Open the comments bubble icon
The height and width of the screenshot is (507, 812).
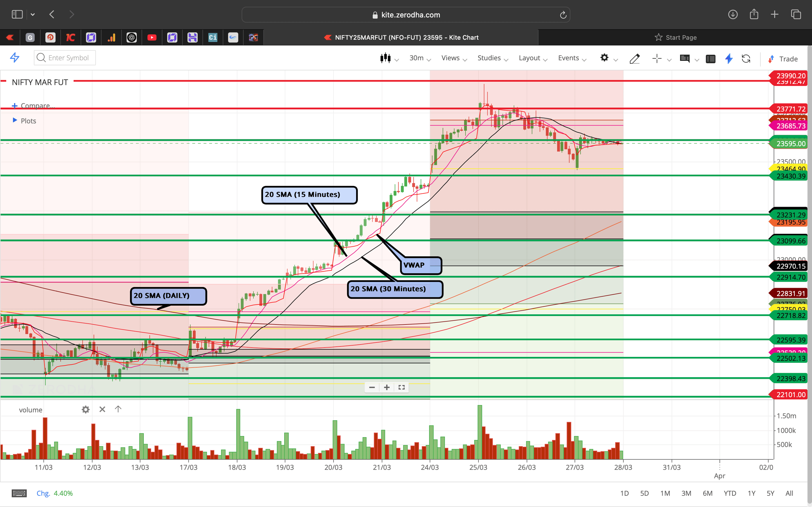tap(685, 59)
